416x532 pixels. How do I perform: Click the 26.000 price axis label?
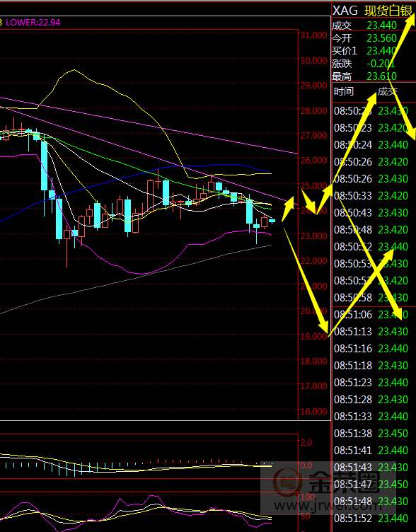314,161
